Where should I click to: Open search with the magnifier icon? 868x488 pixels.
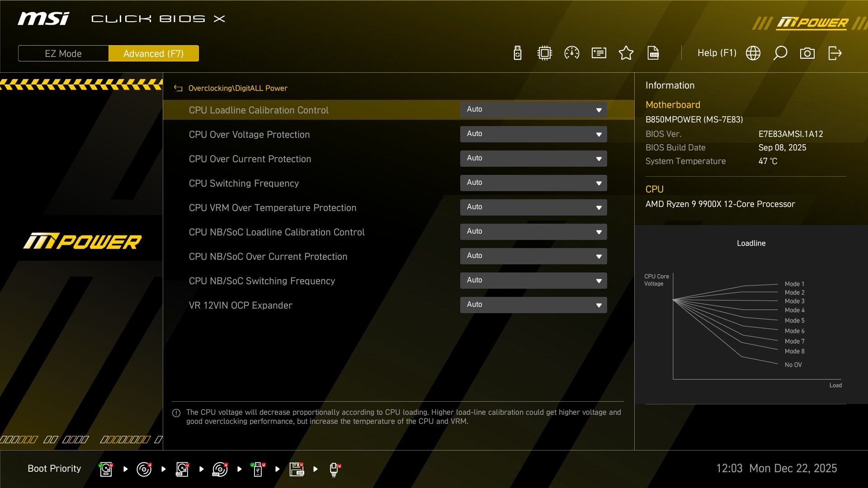(x=780, y=53)
